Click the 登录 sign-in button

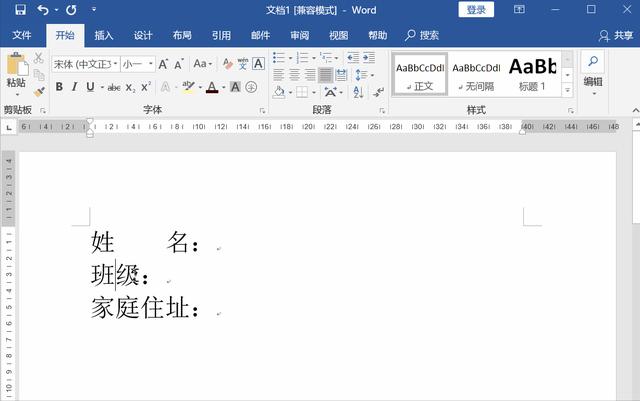coord(476,9)
